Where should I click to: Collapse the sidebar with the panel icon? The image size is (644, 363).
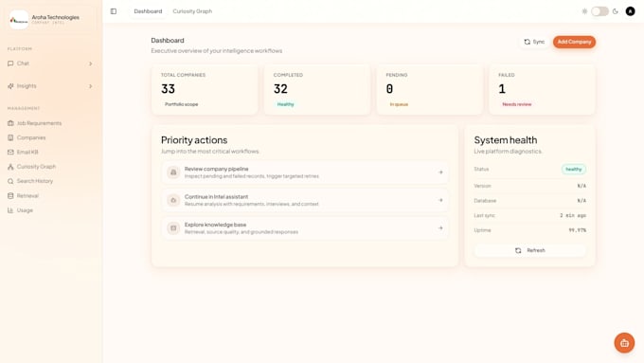pos(114,11)
